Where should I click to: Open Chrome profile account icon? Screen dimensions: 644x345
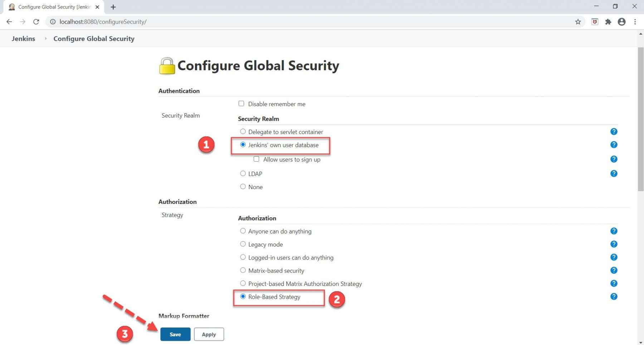tap(622, 22)
